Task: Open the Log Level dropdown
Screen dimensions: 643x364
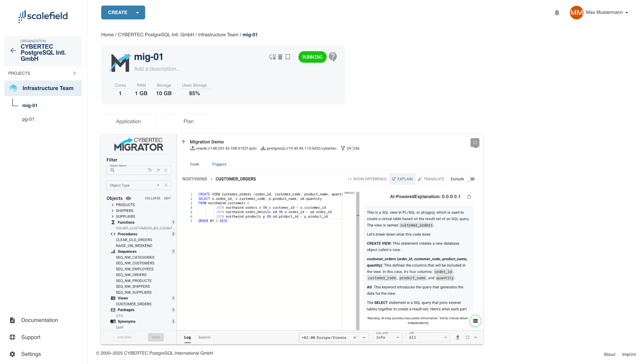Action: (387, 337)
